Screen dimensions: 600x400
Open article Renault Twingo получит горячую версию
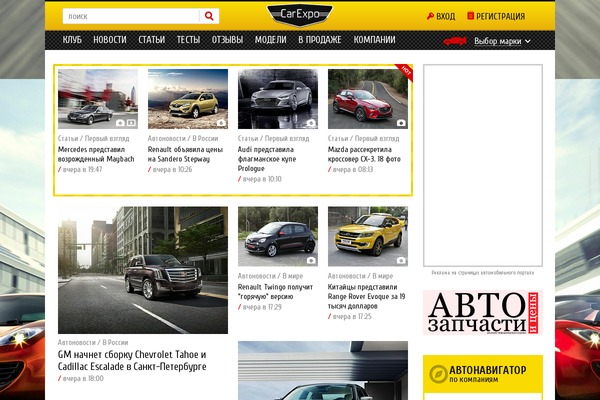pyautogui.click(x=275, y=292)
